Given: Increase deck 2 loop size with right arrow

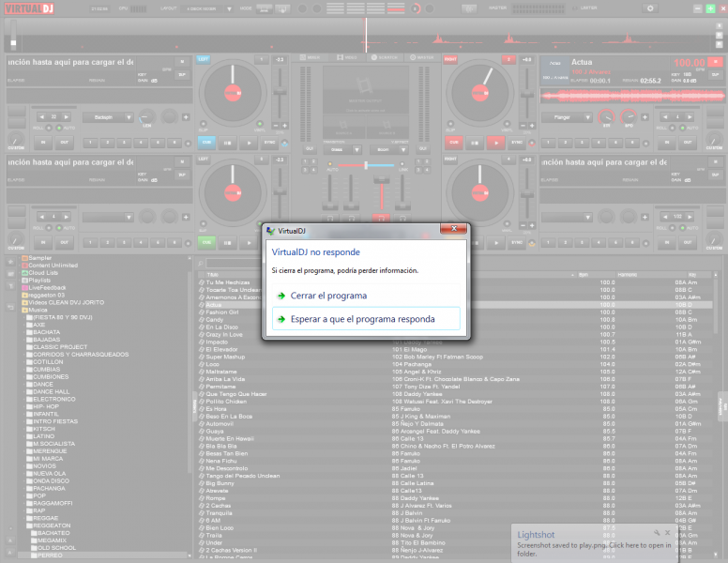Looking at the screenshot, I should pyautogui.click(x=690, y=117).
